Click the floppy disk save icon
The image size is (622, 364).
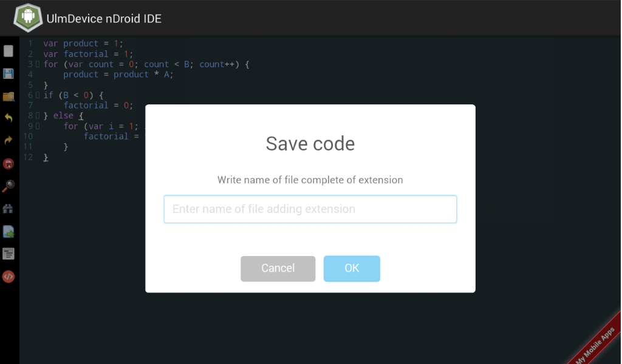(x=9, y=73)
